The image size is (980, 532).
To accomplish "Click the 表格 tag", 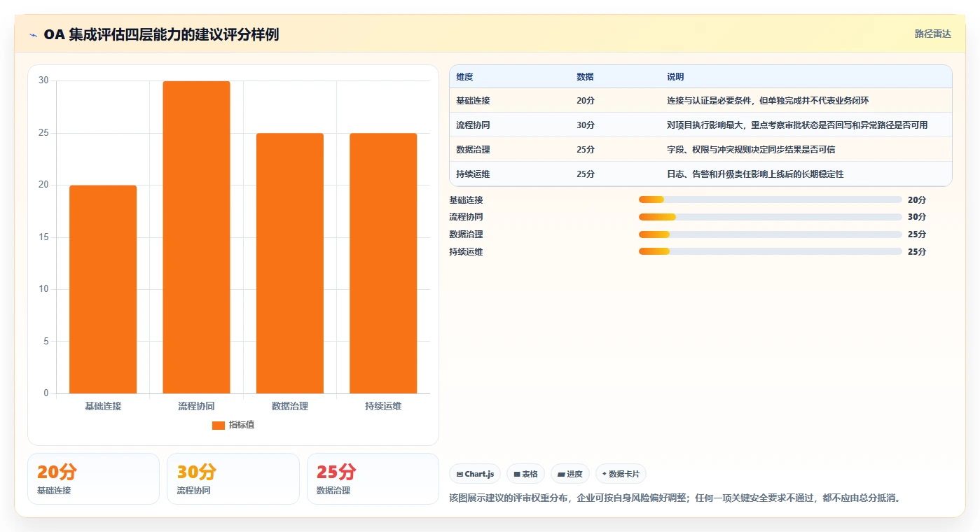I will click(525, 474).
